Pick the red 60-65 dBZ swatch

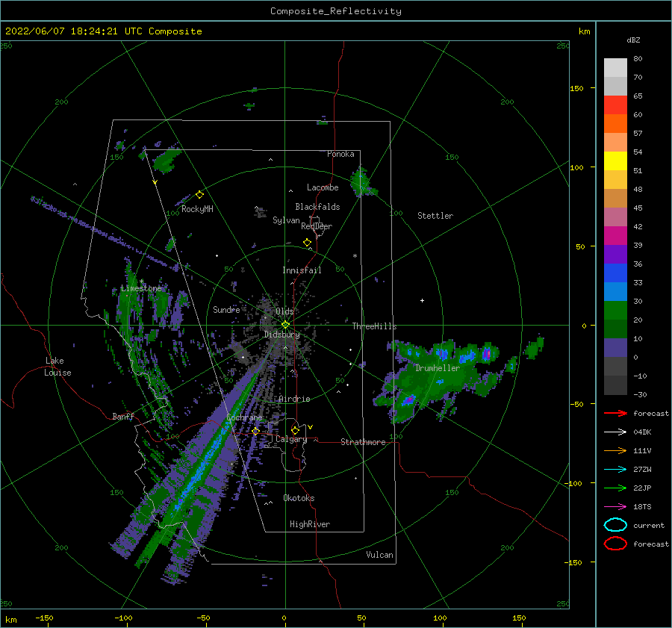615,105
